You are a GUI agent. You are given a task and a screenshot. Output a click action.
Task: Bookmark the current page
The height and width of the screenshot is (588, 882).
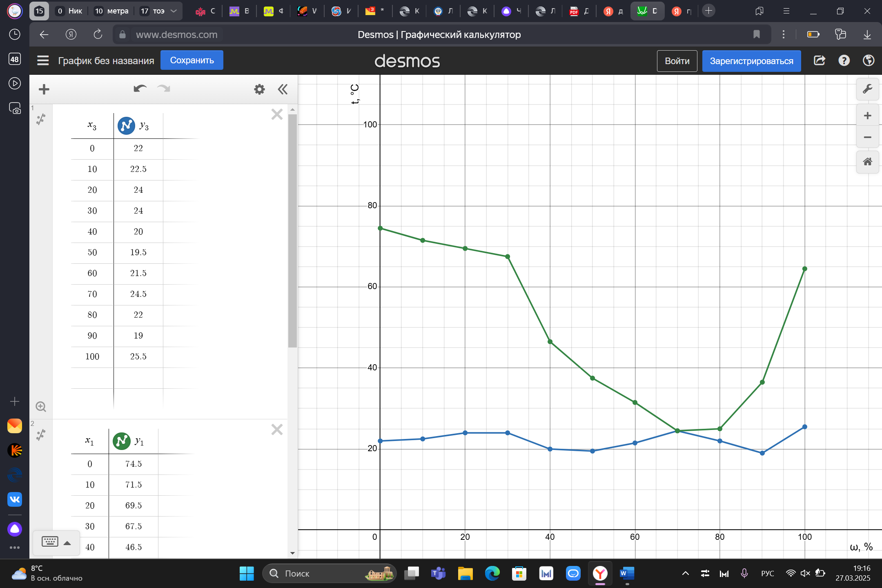(756, 35)
